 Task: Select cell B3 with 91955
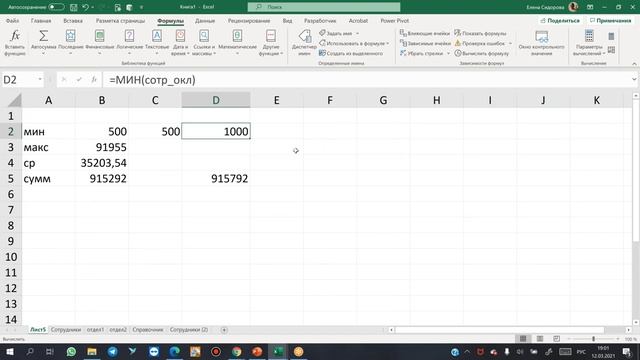click(x=102, y=147)
